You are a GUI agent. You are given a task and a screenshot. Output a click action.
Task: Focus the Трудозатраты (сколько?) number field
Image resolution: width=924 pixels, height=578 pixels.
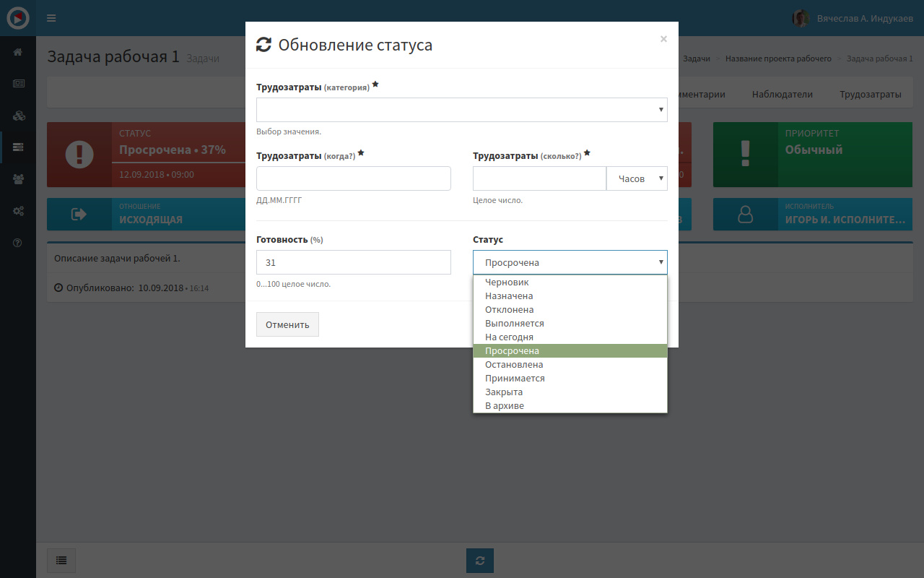click(539, 178)
